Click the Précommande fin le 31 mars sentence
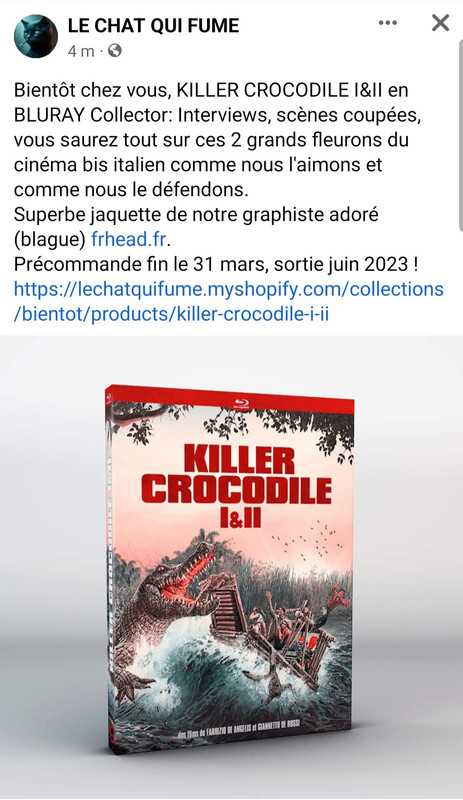 pos(217,264)
